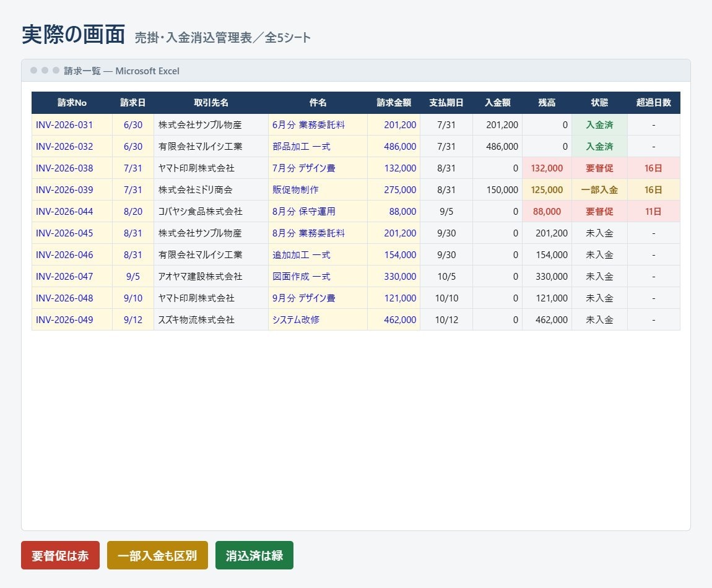Select the 支払期日 column header
This screenshot has width=712, height=588.
[x=446, y=103]
